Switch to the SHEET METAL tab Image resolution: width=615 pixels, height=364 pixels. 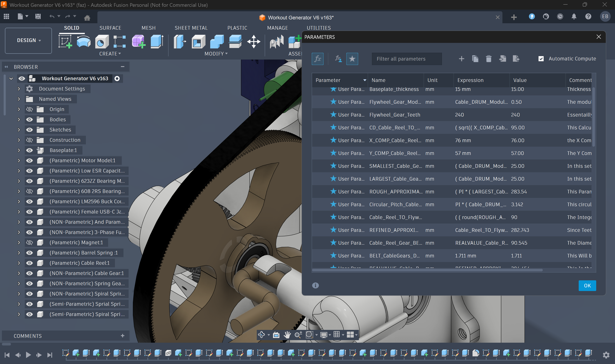click(x=191, y=28)
